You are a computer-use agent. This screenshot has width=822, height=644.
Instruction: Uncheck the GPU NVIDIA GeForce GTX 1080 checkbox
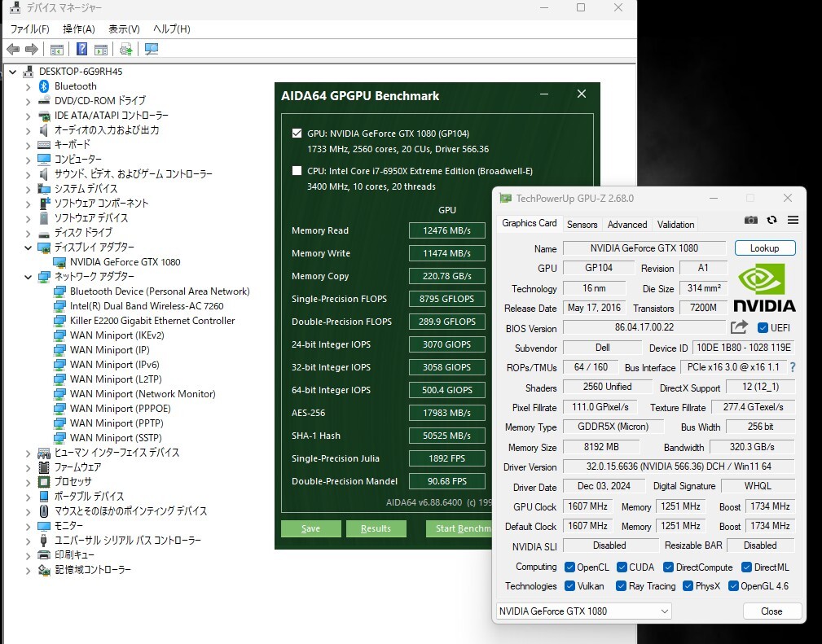[x=297, y=134]
